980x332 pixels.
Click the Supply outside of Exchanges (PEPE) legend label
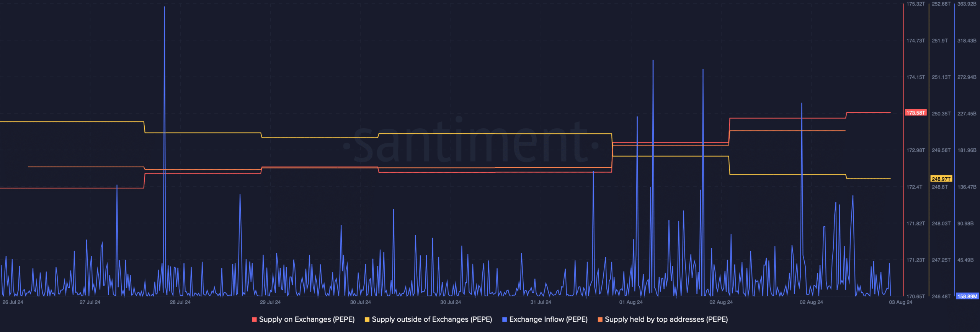[432, 319]
